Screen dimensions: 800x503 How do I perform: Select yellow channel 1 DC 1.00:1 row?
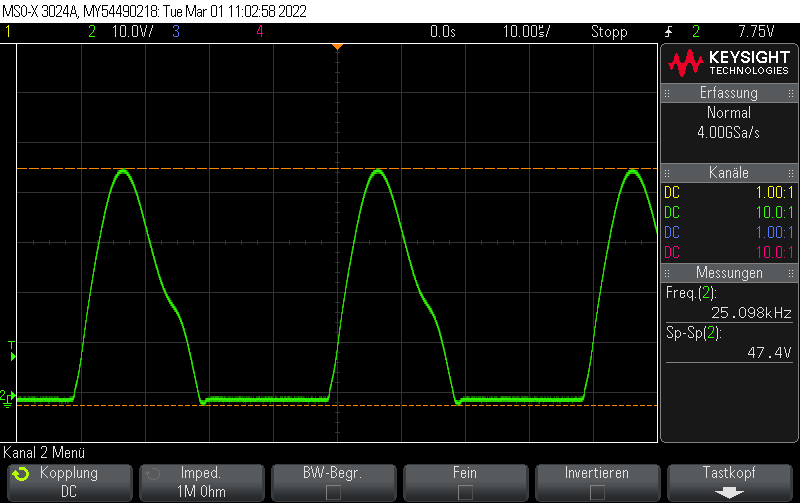pos(729,192)
